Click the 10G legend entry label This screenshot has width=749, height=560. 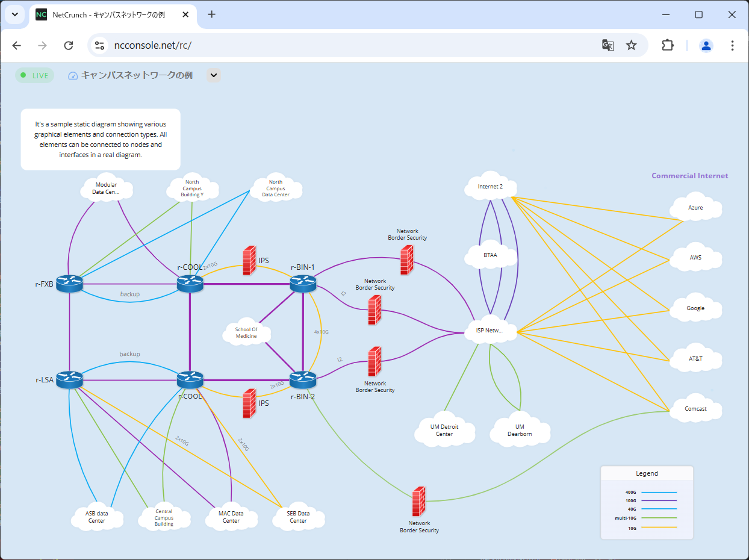pyautogui.click(x=631, y=527)
